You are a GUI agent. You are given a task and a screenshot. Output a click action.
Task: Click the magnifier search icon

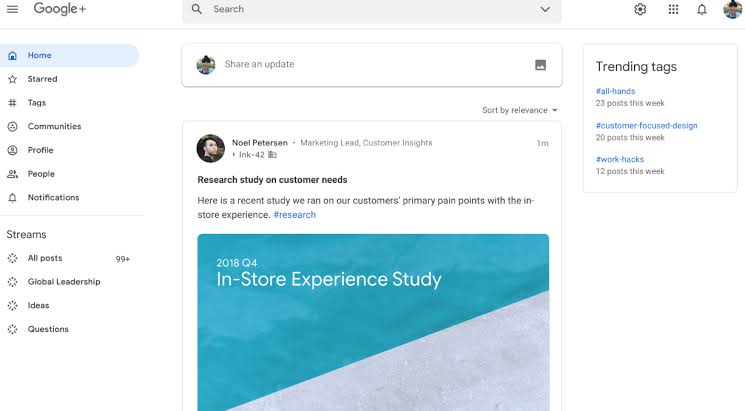(x=197, y=9)
